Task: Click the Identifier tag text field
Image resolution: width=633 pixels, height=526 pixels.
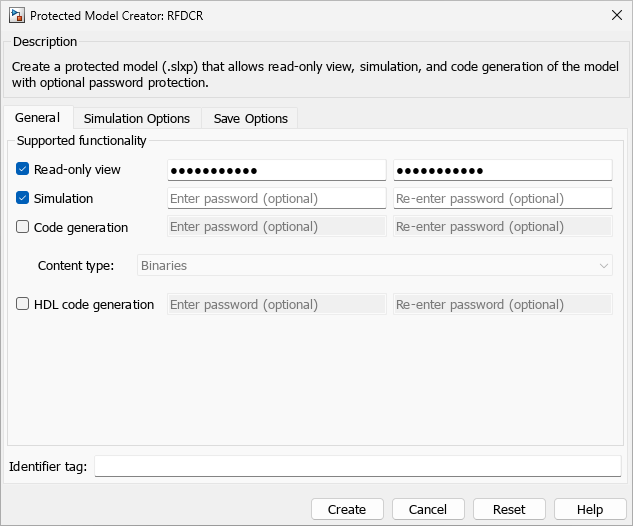Action: (357, 466)
